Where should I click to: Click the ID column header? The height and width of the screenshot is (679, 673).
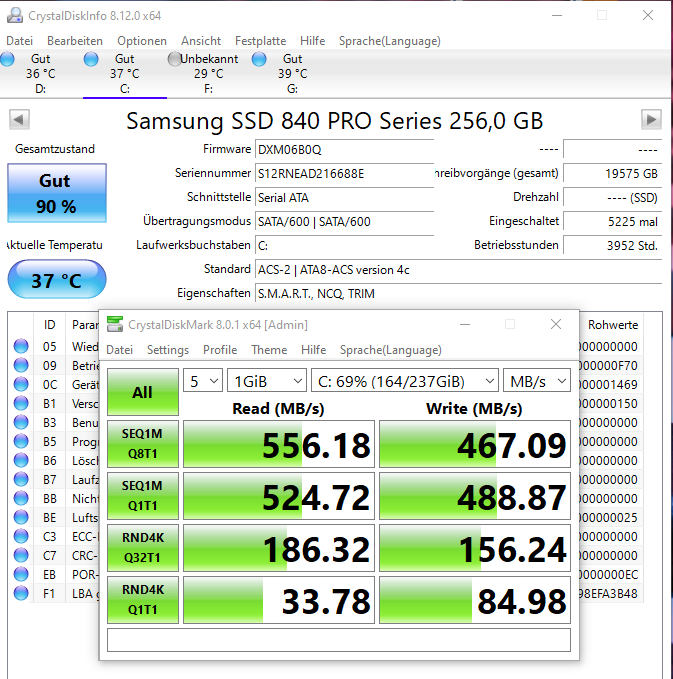click(x=49, y=325)
